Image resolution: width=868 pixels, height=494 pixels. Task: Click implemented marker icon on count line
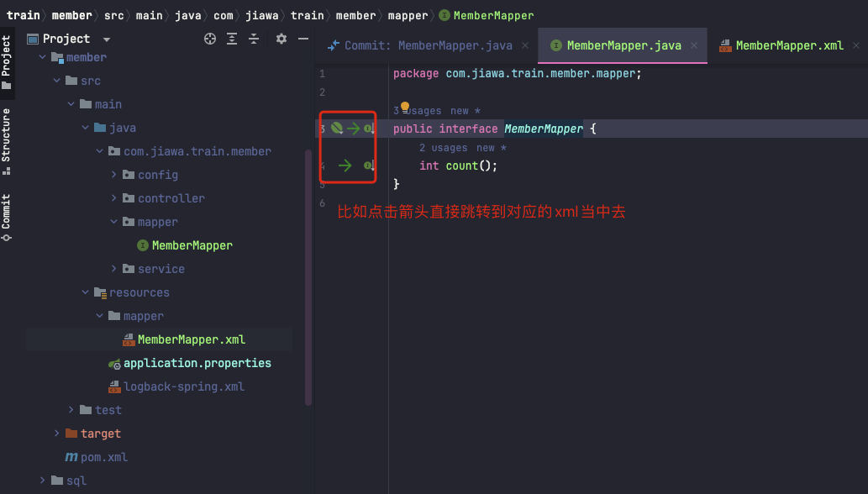coord(369,166)
